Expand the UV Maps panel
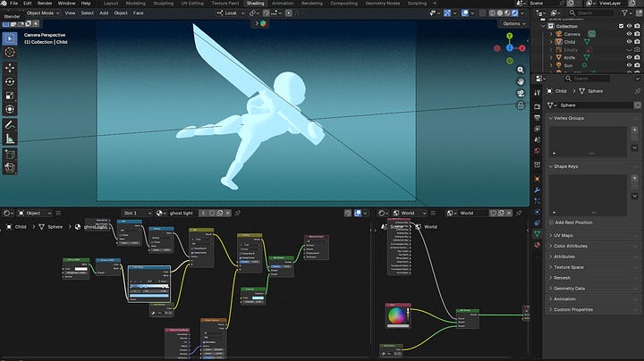The image size is (644, 361). coord(564,234)
